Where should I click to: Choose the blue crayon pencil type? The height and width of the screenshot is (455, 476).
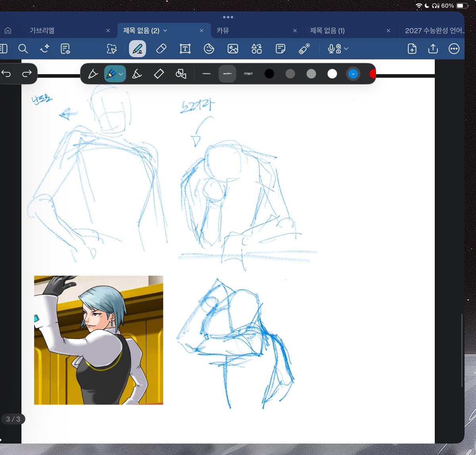tap(111, 74)
